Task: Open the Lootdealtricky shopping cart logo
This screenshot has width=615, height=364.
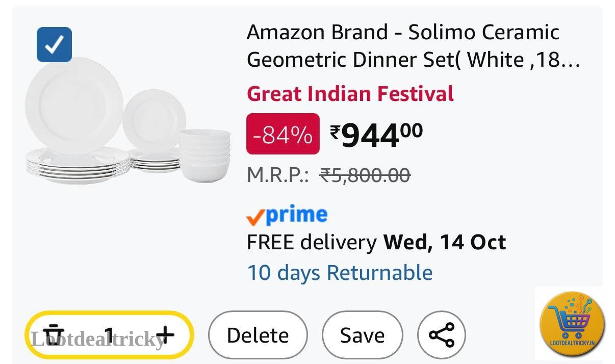Action: click(x=572, y=323)
